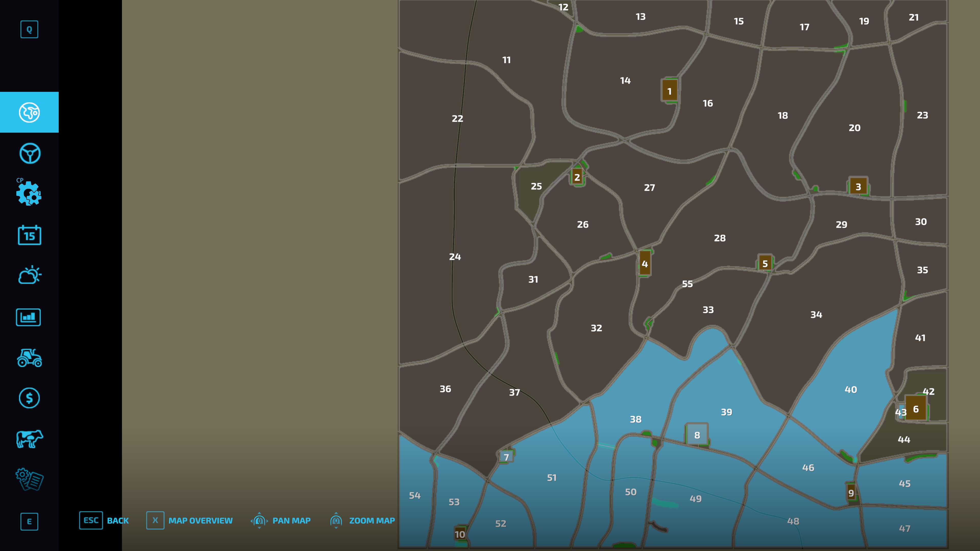Click field number 34 on the map

click(816, 315)
